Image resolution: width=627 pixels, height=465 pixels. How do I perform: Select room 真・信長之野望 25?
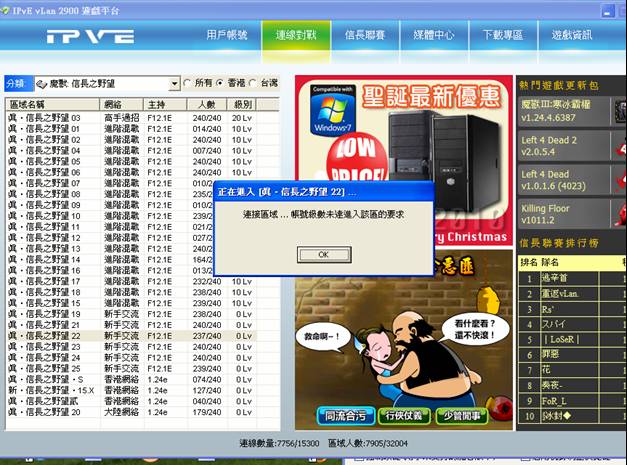131,369
